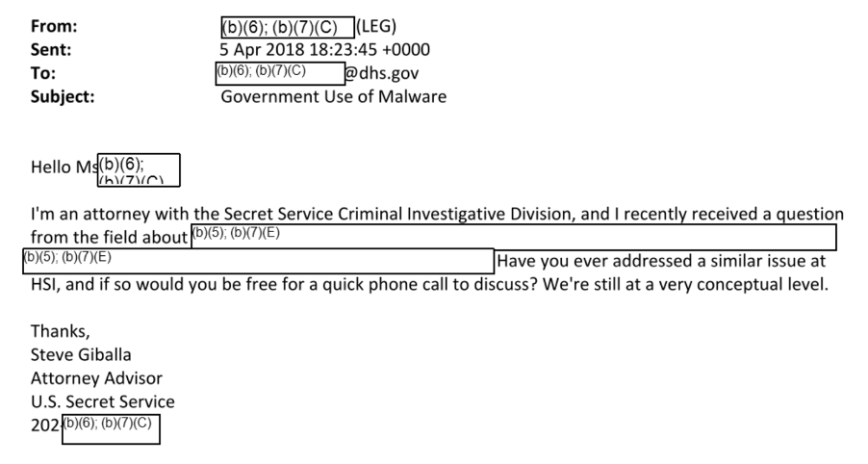Click the redacted name after "Hello Ms"
The height and width of the screenshot is (464, 868).
pyautogui.click(x=139, y=169)
